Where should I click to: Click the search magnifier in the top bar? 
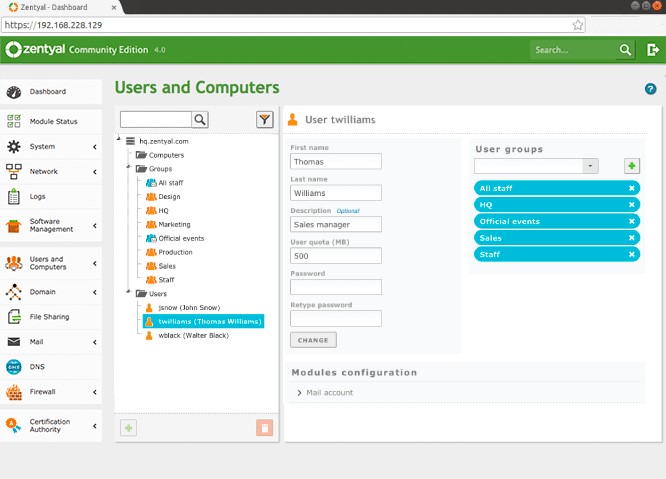coord(625,49)
